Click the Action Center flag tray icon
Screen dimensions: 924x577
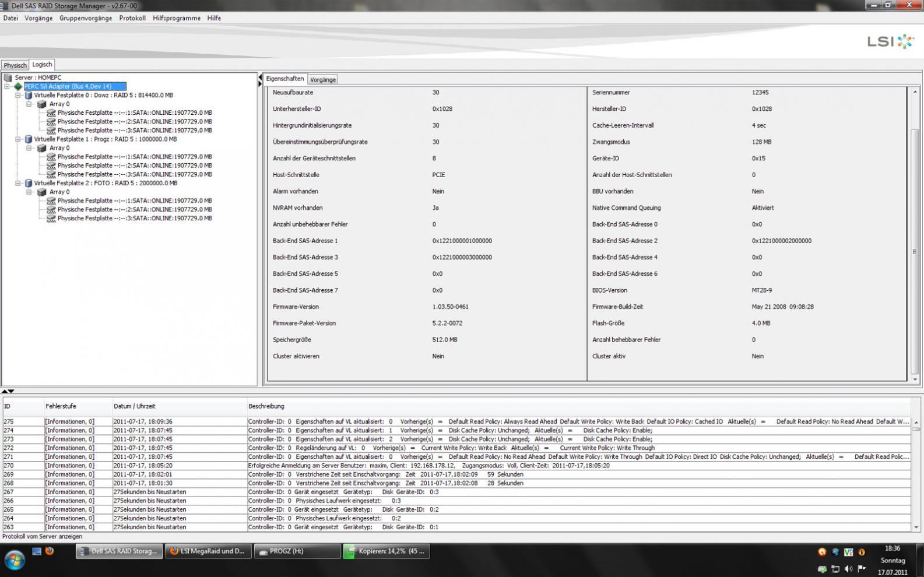[x=862, y=569]
